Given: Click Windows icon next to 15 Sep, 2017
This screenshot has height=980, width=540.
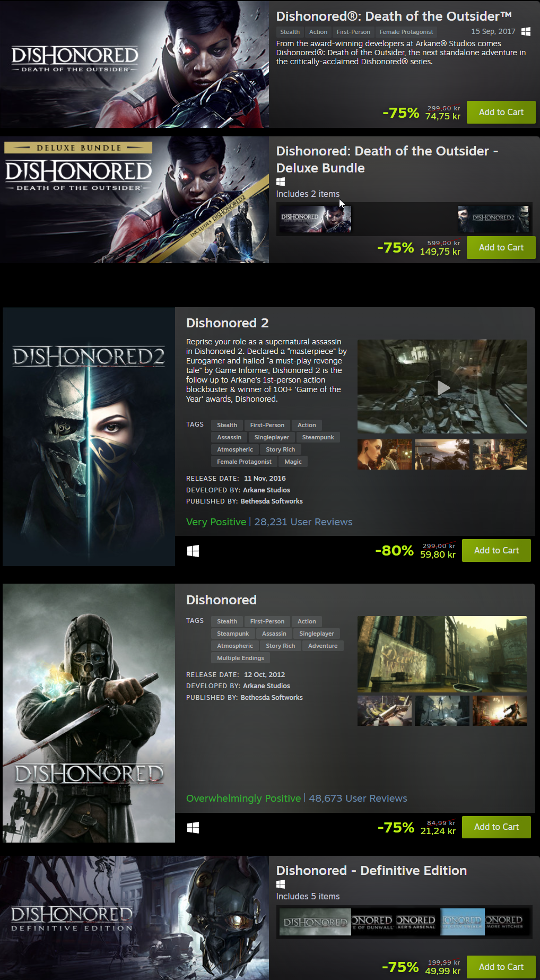Looking at the screenshot, I should coord(526,31).
